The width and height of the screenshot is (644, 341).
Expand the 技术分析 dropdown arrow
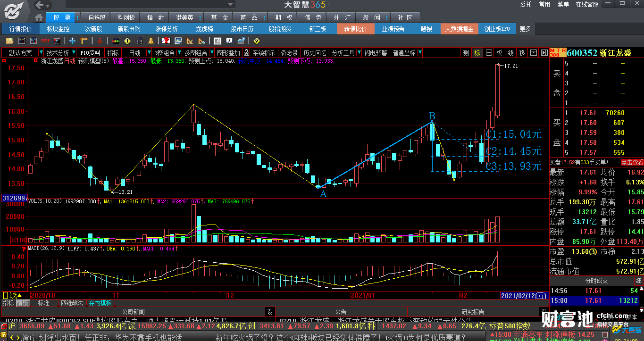[74, 52]
